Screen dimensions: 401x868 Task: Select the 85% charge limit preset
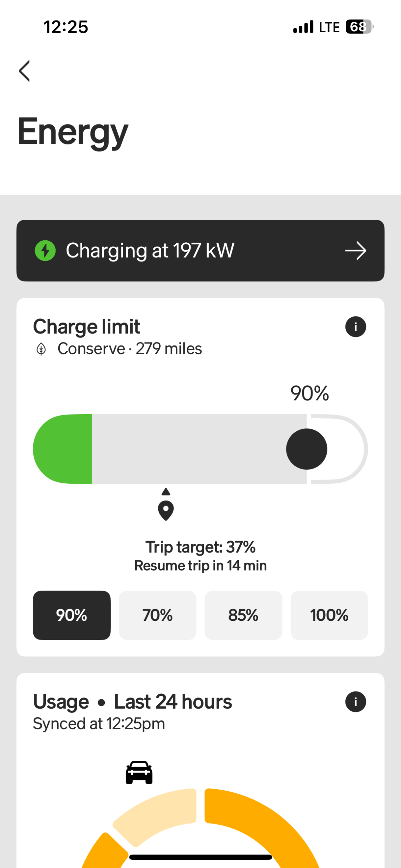[x=243, y=615]
